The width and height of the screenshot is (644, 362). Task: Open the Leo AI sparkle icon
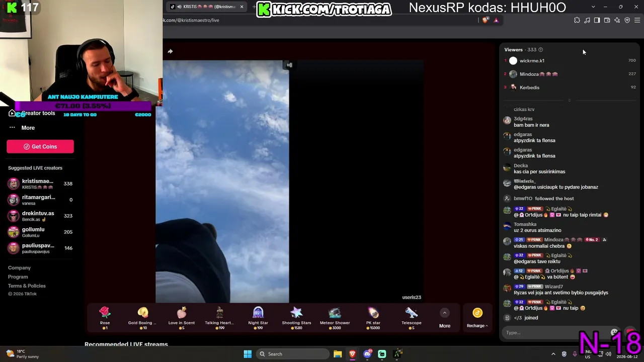click(617, 20)
